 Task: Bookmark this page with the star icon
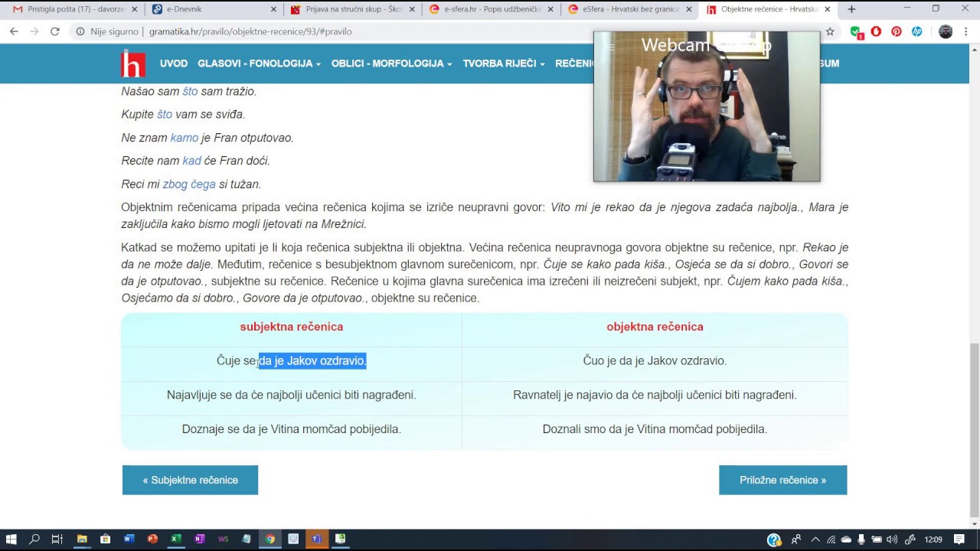pyautogui.click(x=829, y=31)
